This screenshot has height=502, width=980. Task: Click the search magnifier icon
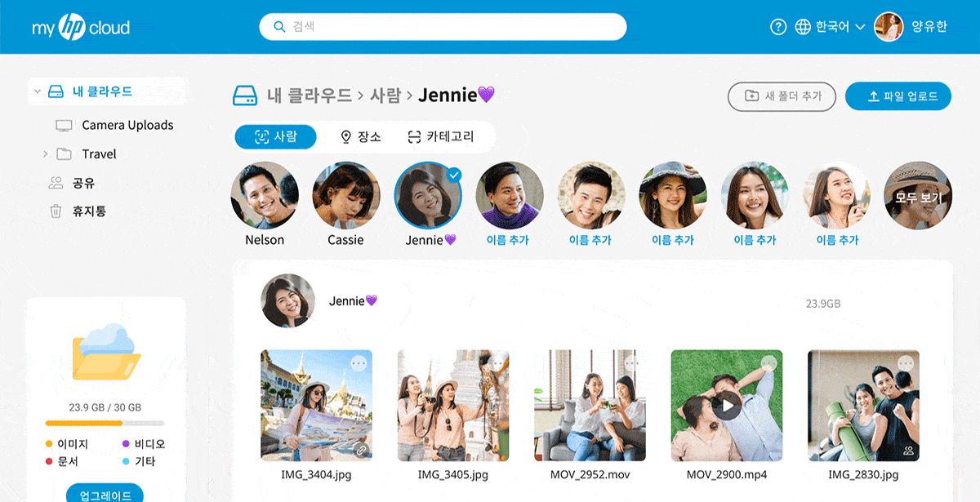point(279,27)
